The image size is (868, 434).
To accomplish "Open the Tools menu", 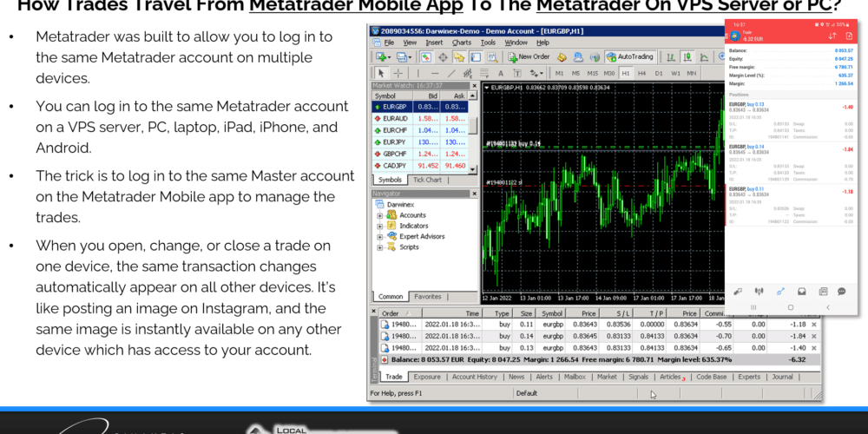I will tap(488, 43).
